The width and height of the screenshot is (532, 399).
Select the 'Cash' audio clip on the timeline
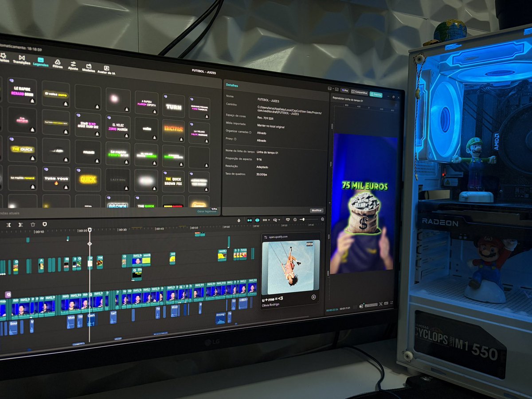[x=91, y=319]
